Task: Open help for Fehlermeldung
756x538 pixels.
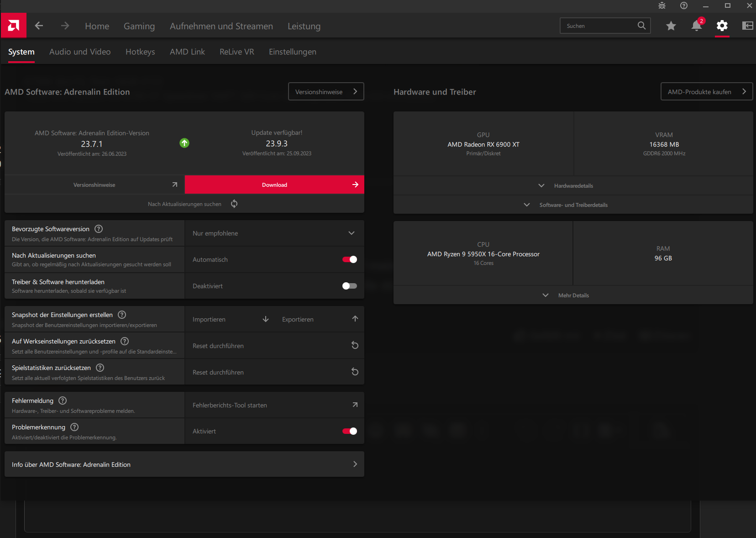Action: point(63,401)
